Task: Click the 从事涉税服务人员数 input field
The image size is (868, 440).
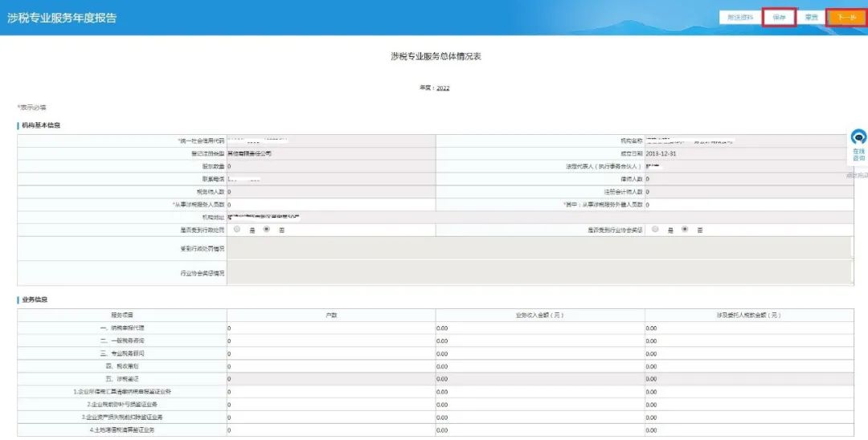Action: [x=331, y=205]
